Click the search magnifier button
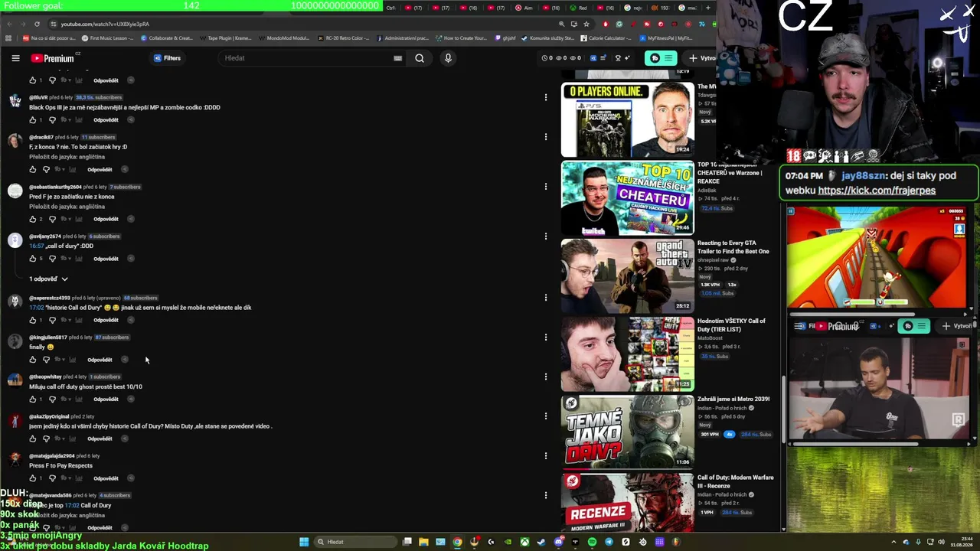The image size is (980, 551). point(420,58)
